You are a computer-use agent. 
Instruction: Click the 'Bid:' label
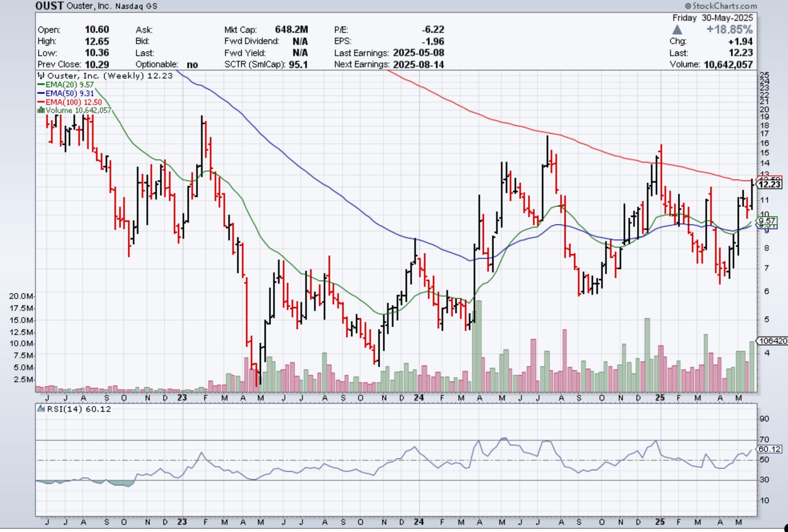pos(143,41)
